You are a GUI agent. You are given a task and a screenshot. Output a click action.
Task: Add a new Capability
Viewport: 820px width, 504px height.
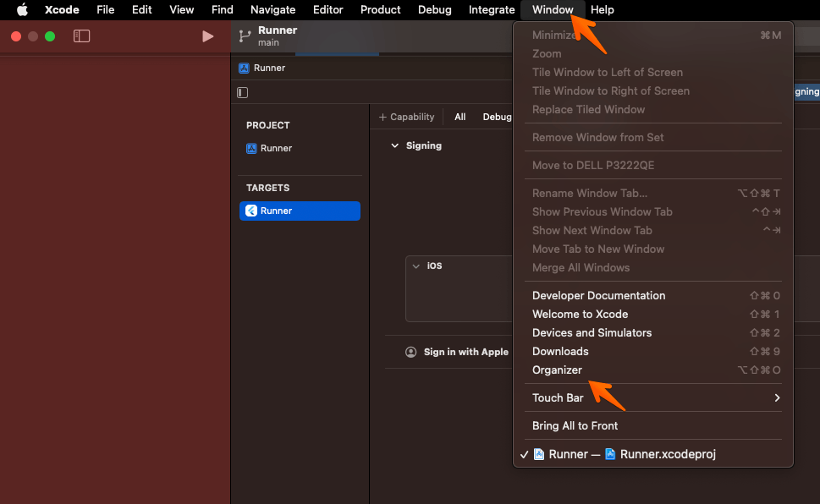(406, 117)
